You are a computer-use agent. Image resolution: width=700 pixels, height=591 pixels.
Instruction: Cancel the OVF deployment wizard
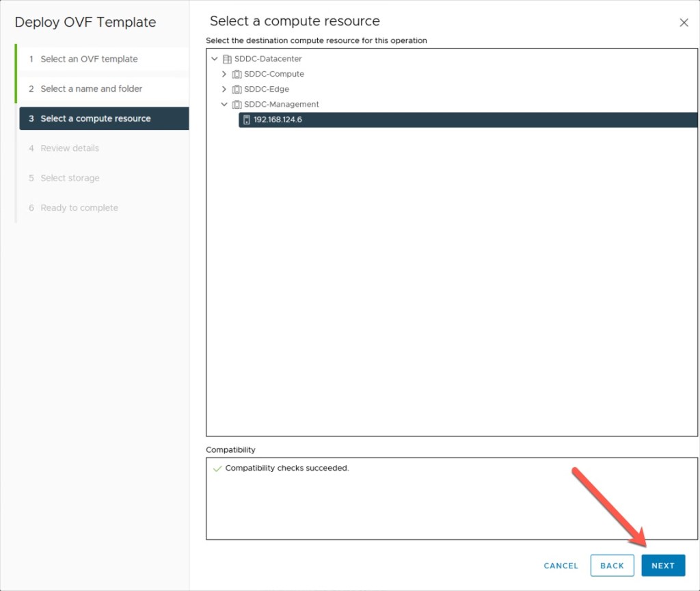(561, 566)
